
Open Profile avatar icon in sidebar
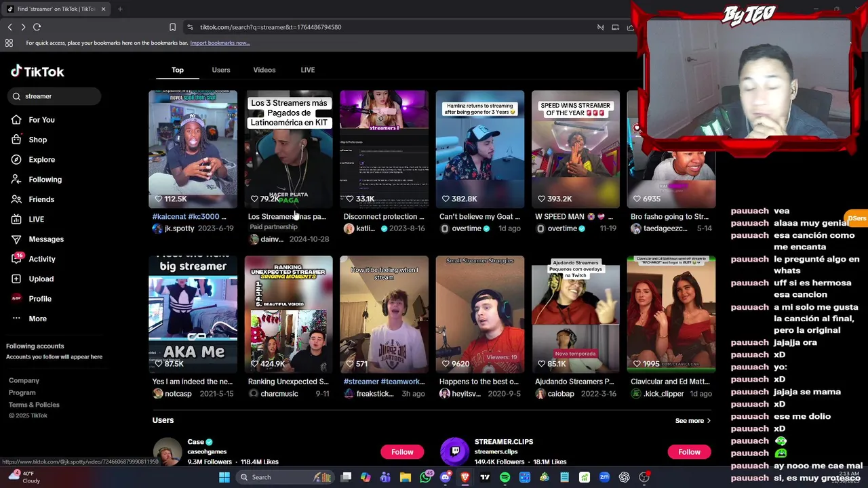(16, 298)
